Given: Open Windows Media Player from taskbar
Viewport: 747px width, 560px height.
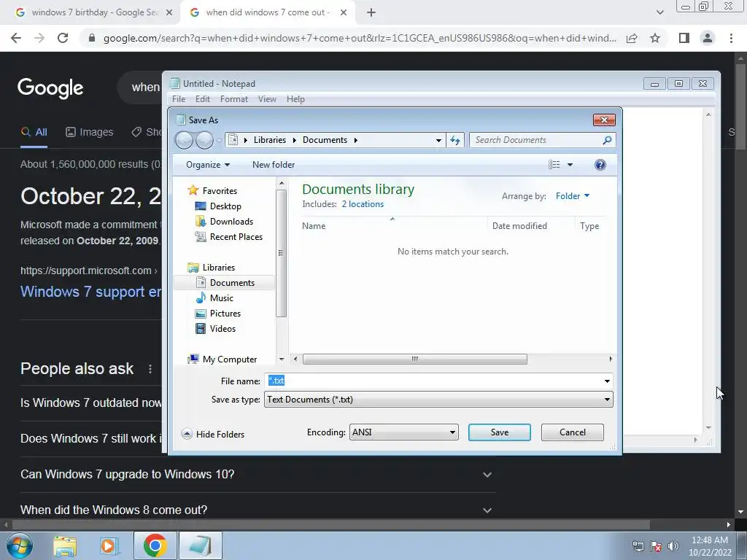Looking at the screenshot, I should click(108, 546).
